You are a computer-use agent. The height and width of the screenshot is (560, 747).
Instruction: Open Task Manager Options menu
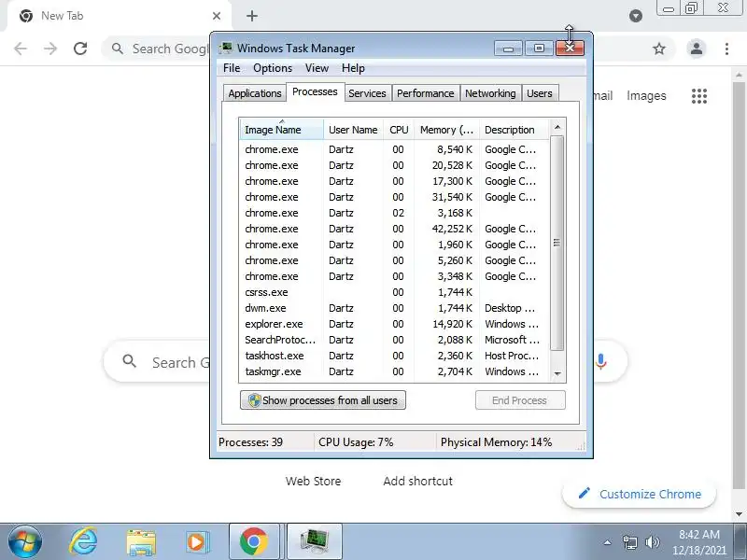click(273, 68)
